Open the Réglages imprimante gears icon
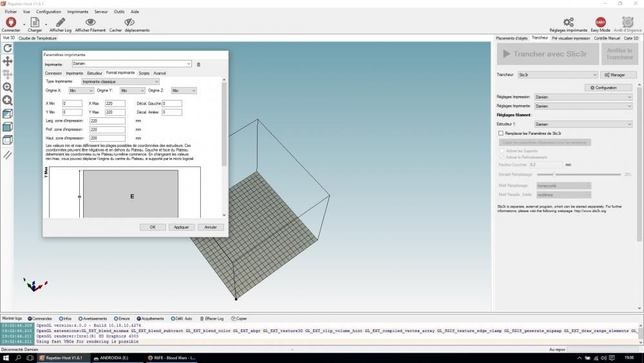This screenshot has width=644, height=363. 569,22
